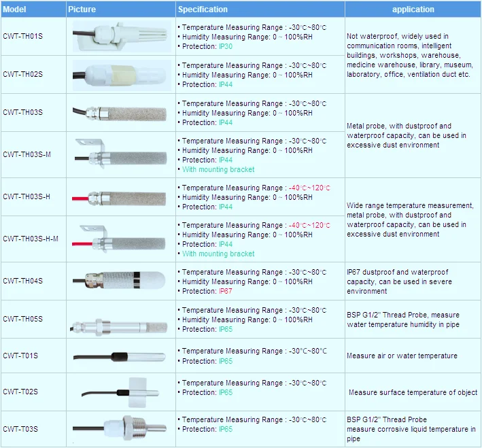Click Temperature Measuring Range in CWT-T01S row
The height and width of the screenshot is (448, 482).
(254, 351)
